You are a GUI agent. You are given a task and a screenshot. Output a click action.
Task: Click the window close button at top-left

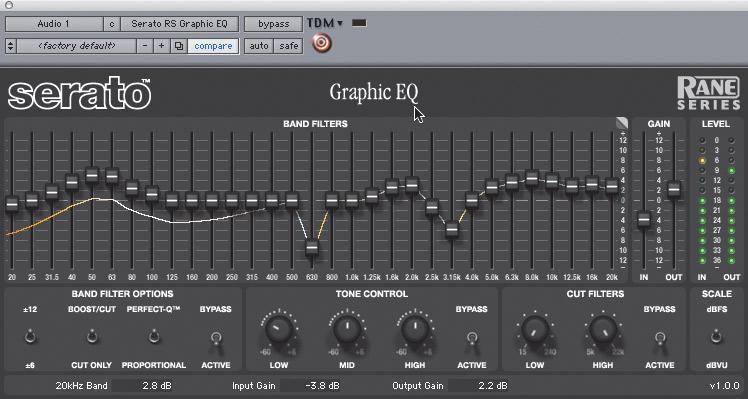click(8, 5)
